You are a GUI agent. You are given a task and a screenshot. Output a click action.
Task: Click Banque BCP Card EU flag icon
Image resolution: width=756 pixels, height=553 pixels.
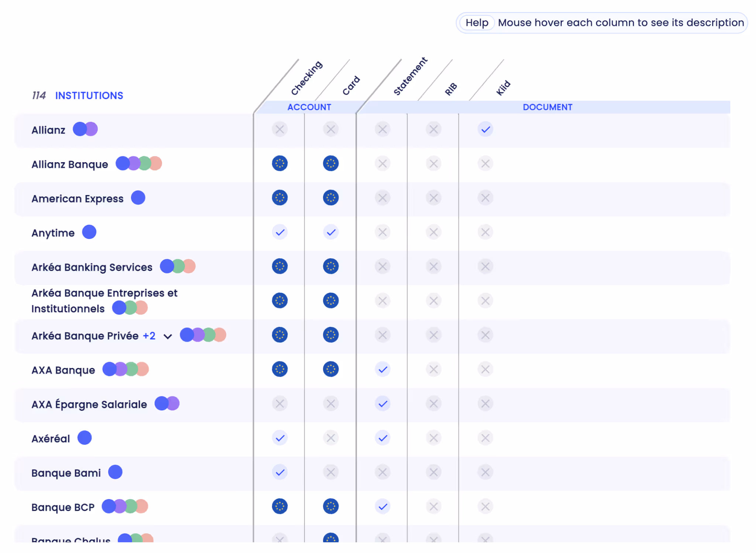330,506
